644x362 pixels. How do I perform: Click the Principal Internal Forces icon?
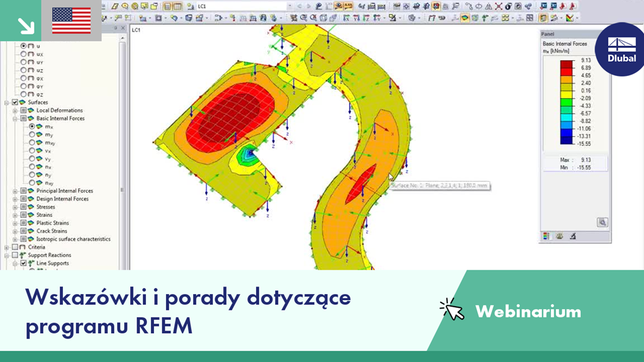tap(30, 191)
